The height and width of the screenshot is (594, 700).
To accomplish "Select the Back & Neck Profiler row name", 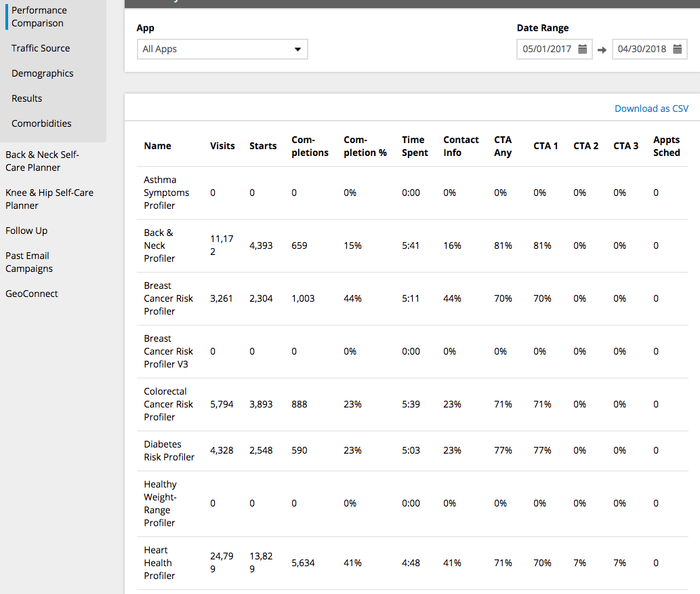I will (x=159, y=245).
